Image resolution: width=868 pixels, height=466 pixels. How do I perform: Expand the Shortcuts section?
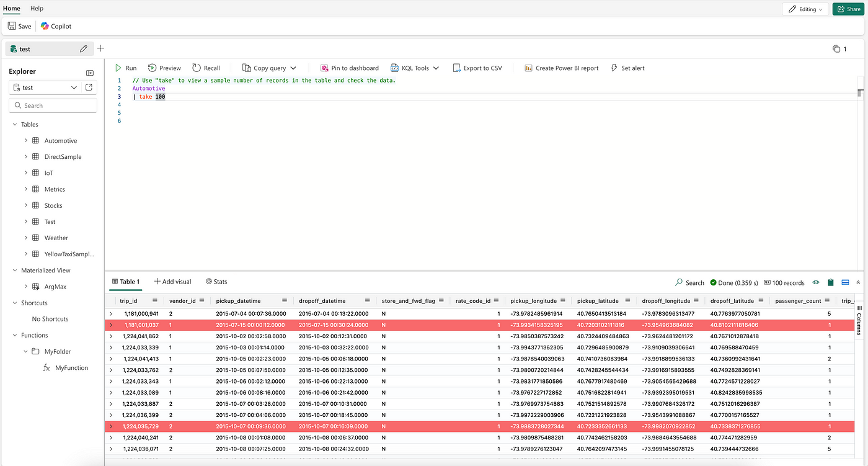coord(15,303)
